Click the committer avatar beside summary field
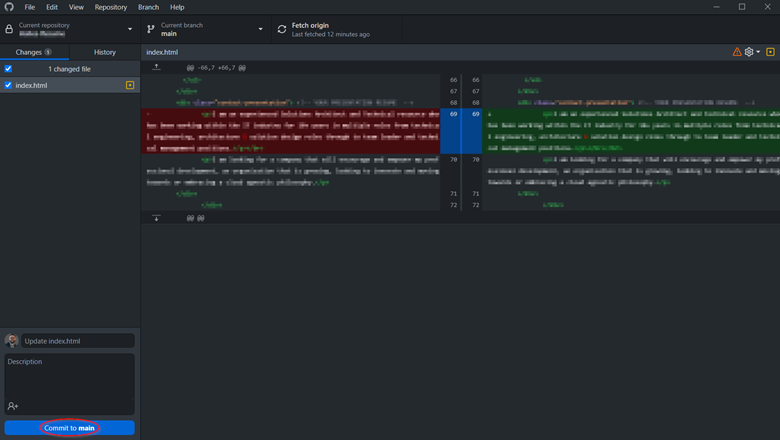The width and height of the screenshot is (780, 440). [12, 341]
